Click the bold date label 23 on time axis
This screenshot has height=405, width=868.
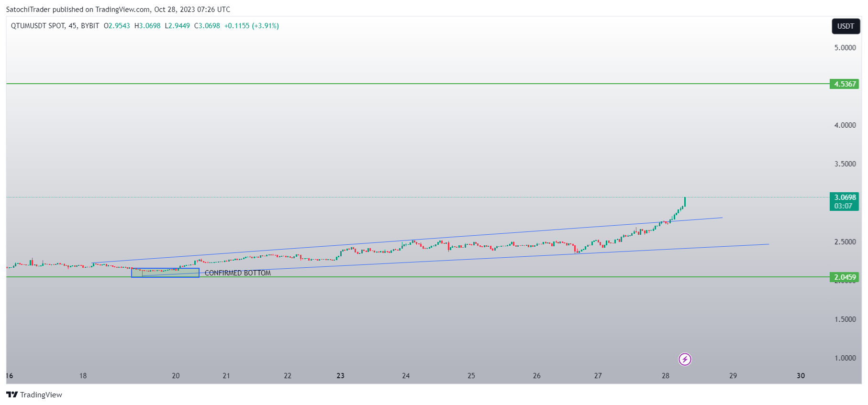coord(341,376)
